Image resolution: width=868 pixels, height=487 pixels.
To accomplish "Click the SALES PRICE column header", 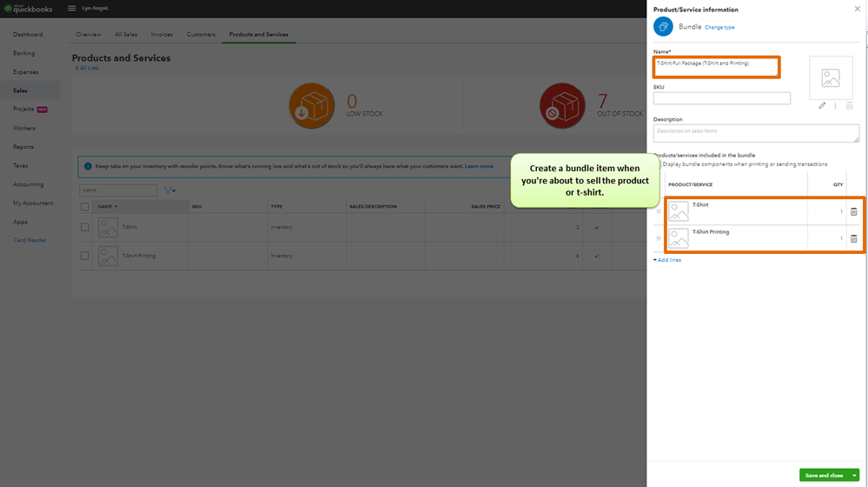I will pyautogui.click(x=486, y=206).
